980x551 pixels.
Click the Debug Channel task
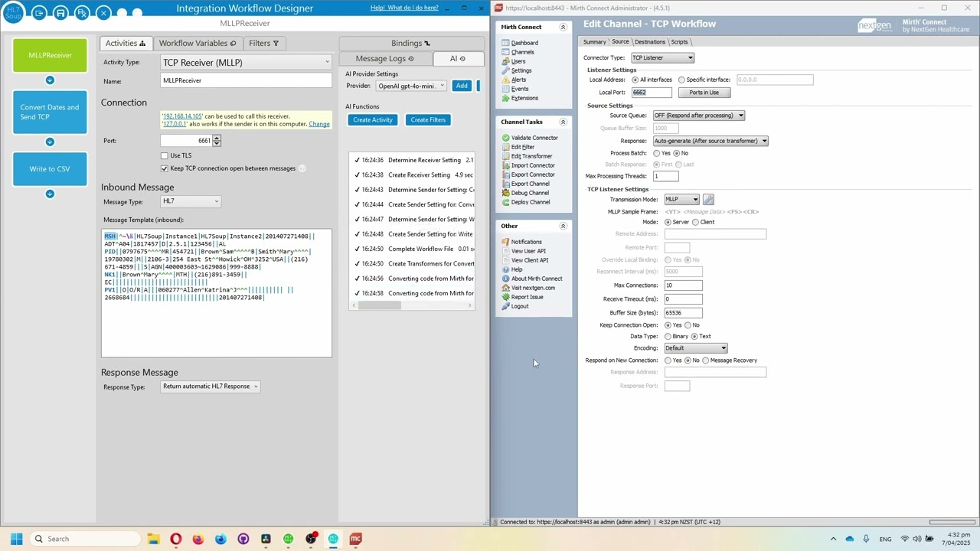(530, 193)
